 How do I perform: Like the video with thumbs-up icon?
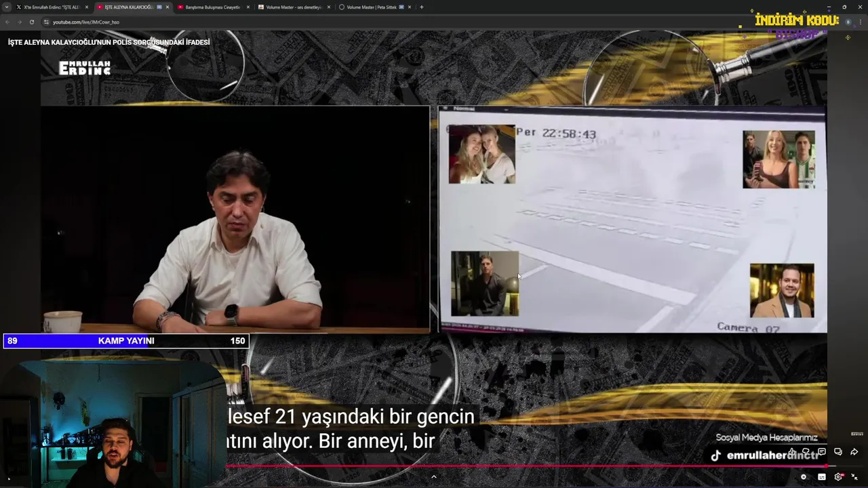[x=791, y=452]
